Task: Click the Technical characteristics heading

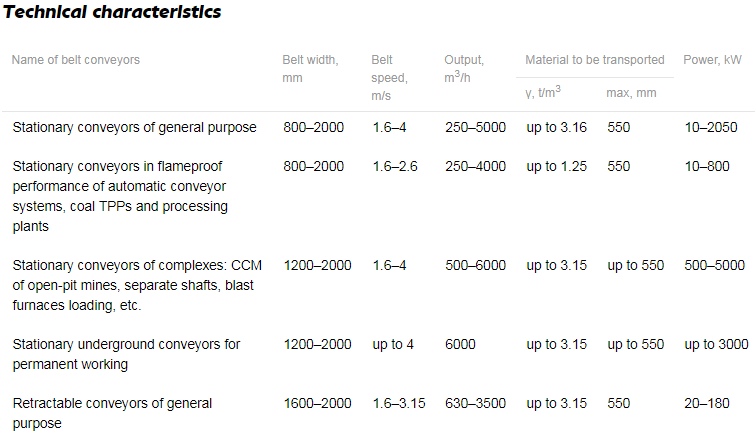Action: 113,13
